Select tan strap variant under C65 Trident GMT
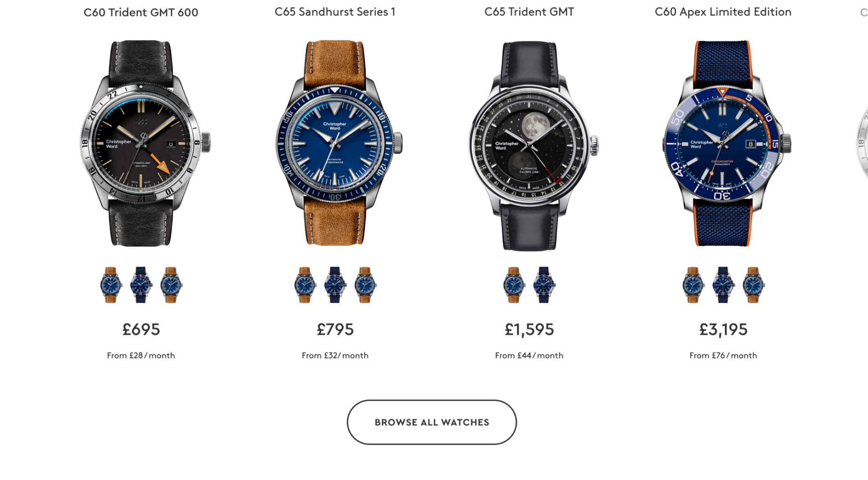 pyautogui.click(x=514, y=285)
